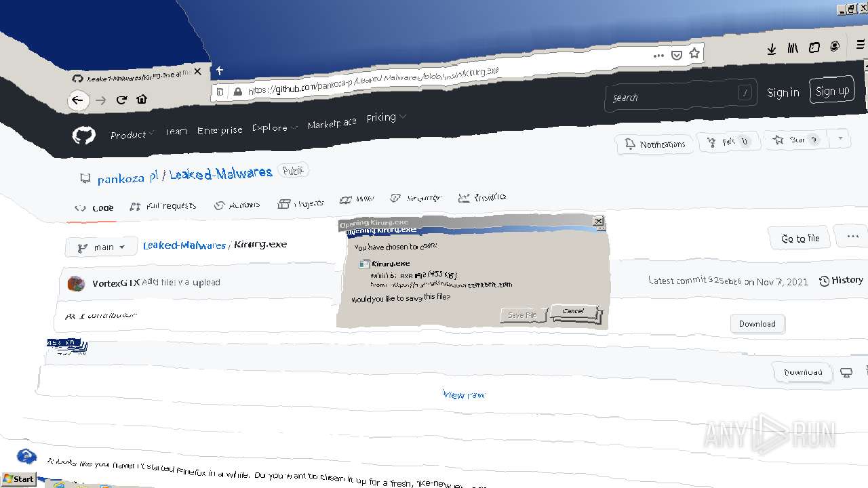Click the Go to file button
This screenshot has width=868, height=488.
tap(800, 239)
